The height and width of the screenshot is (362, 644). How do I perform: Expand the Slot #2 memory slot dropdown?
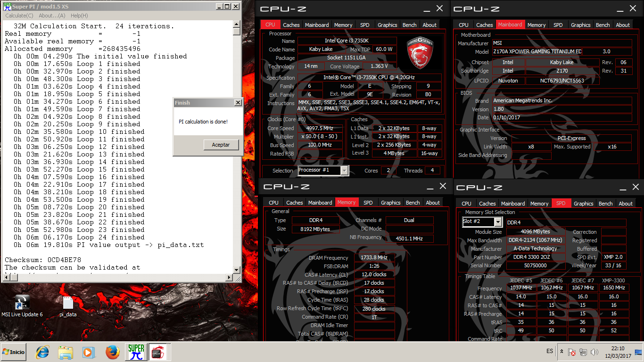(x=498, y=222)
